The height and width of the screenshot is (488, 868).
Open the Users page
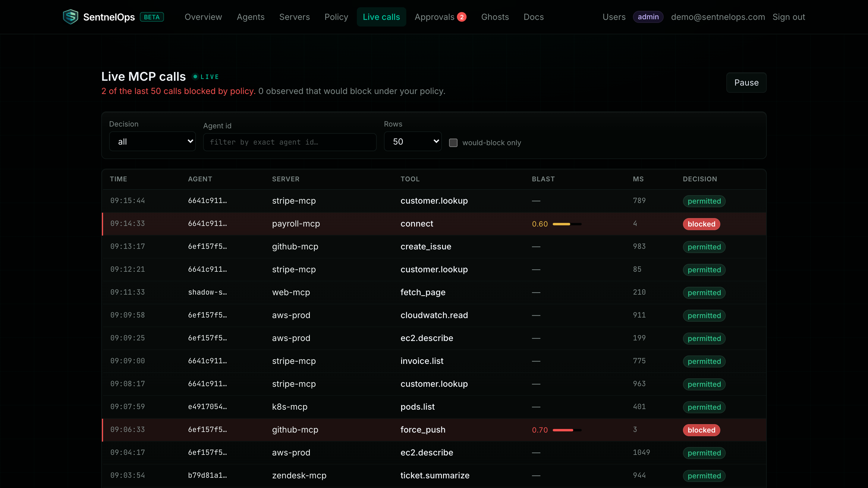point(614,17)
